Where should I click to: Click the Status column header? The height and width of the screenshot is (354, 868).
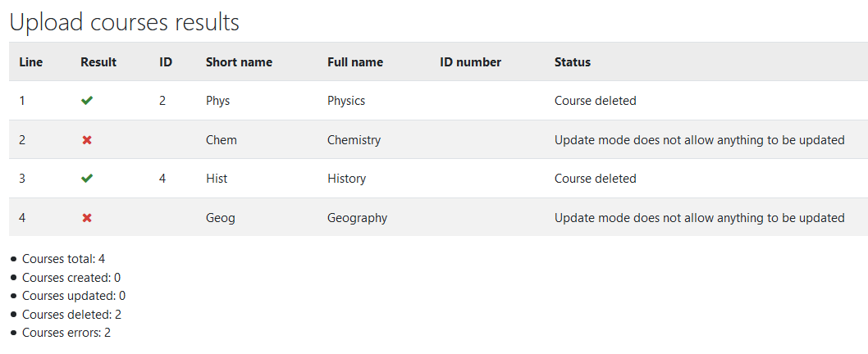[x=573, y=62]
